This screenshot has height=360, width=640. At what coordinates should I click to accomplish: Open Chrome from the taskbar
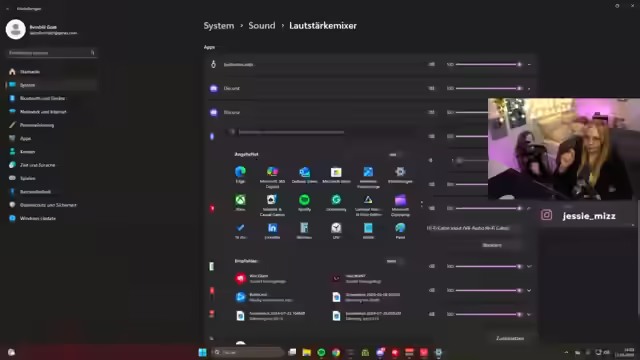pos(336,352)
